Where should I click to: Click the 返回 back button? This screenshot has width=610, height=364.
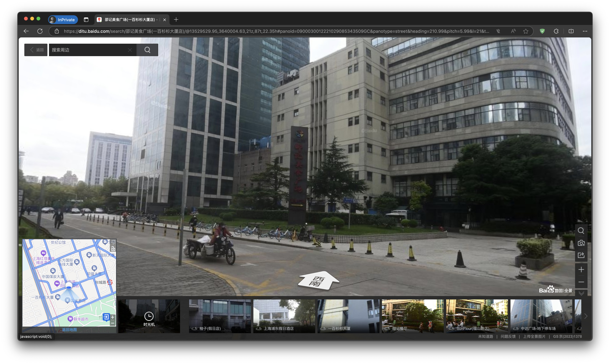pyautogui.click(x=36, y=50)
